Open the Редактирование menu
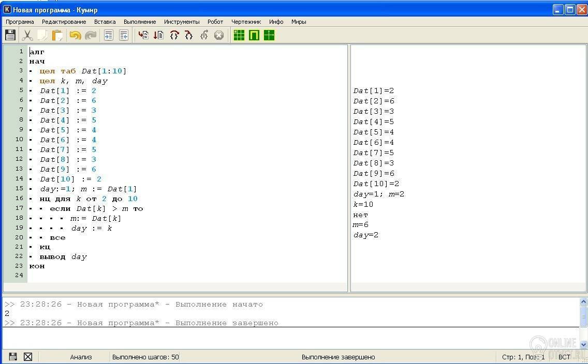 [x=64, y=22]
